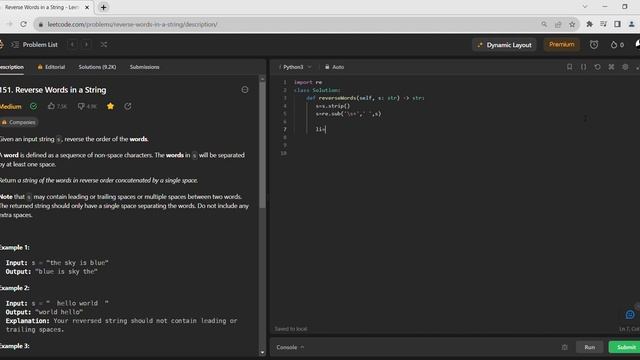Open the Problem List panel

(35, 44)
